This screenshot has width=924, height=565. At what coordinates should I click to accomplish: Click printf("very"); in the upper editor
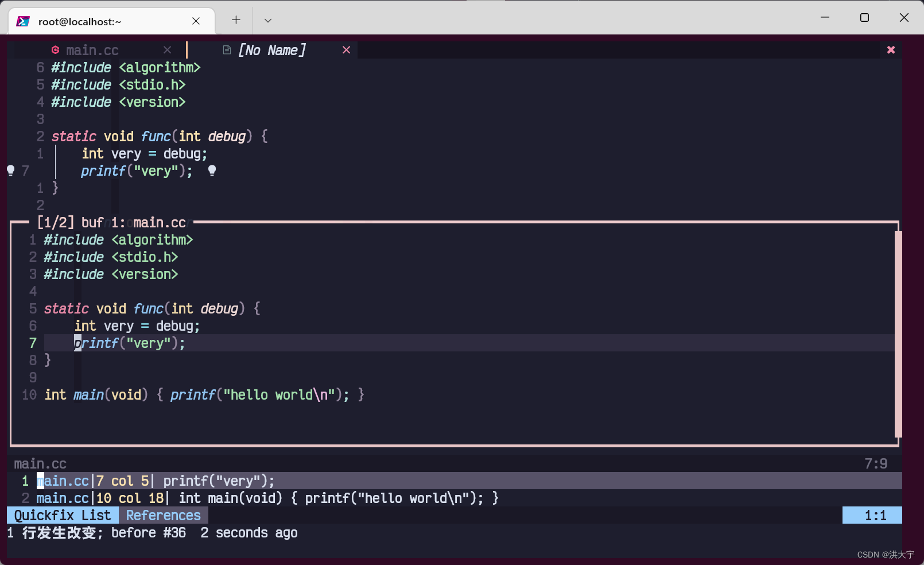pyautogui.click(x=137, y=171)
